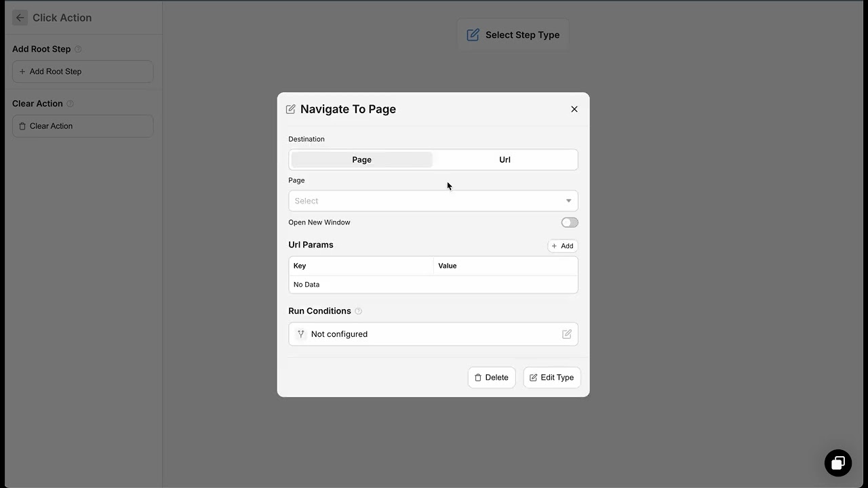Click the edit icon for Run Conditions
Viewport: 868px width, 488px height.
567,334
